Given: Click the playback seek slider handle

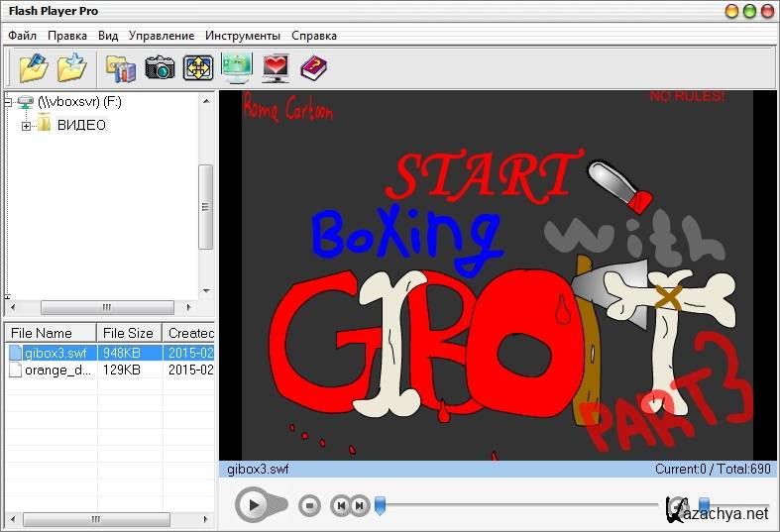Looking at the screenshot, I should click(379, 506).
